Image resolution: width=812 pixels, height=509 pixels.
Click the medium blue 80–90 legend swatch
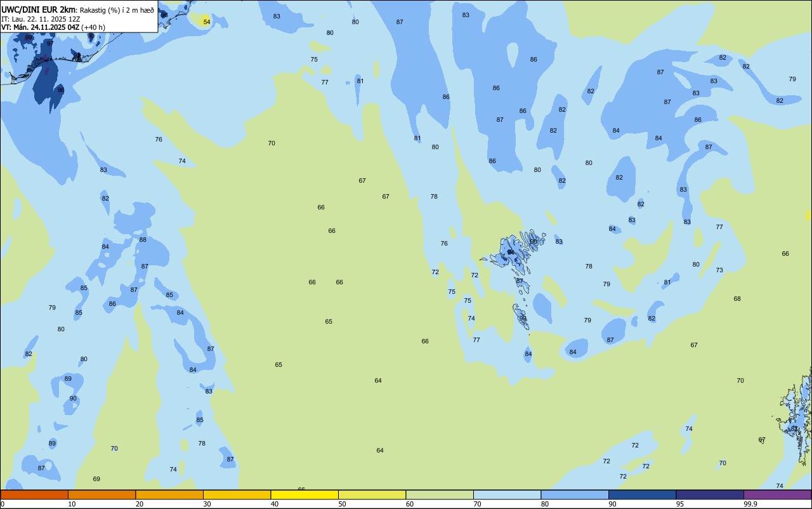pyautogui.click(x=575, y=494)
